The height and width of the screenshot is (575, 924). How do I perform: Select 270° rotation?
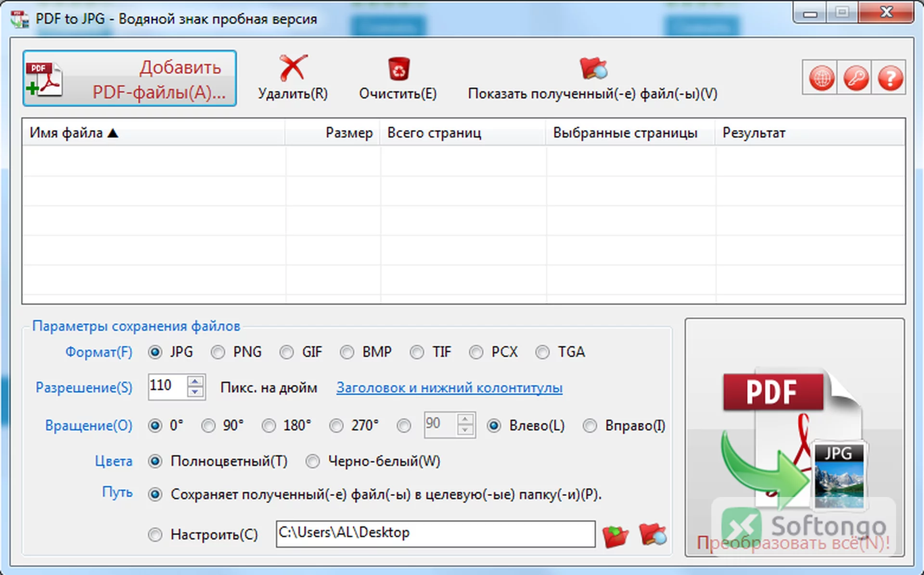pyautogui.click(x=336, y=426)
